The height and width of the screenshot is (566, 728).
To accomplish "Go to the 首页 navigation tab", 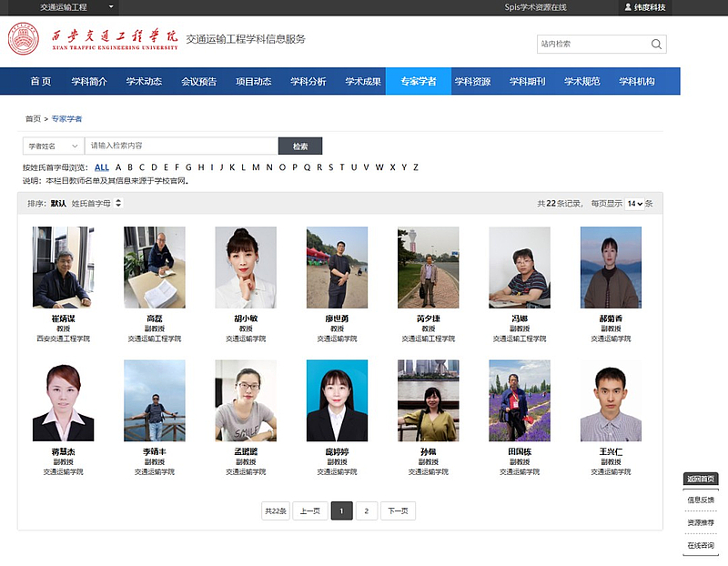I will coord(41,81).
